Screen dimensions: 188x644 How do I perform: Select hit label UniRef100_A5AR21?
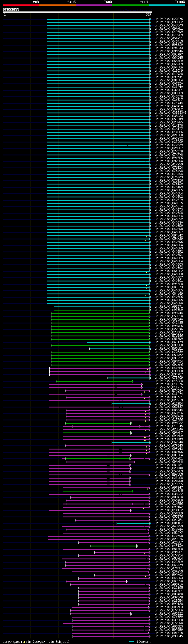coord(169,38)
